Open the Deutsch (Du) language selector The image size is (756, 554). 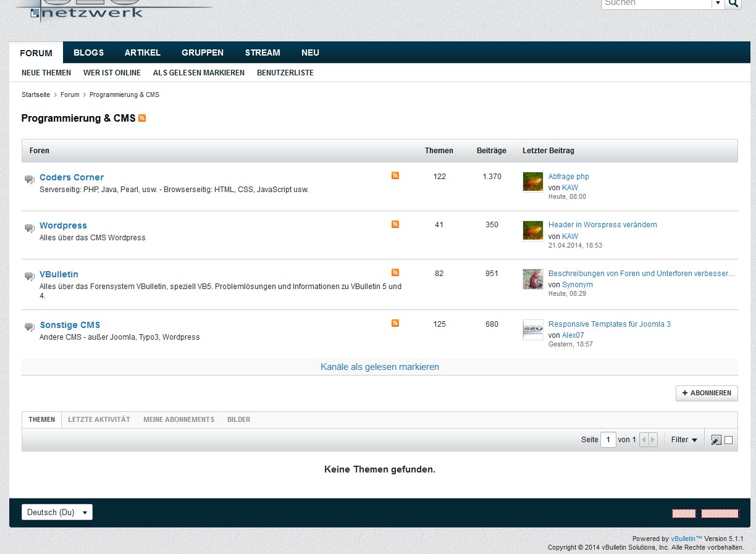[57, 512]
